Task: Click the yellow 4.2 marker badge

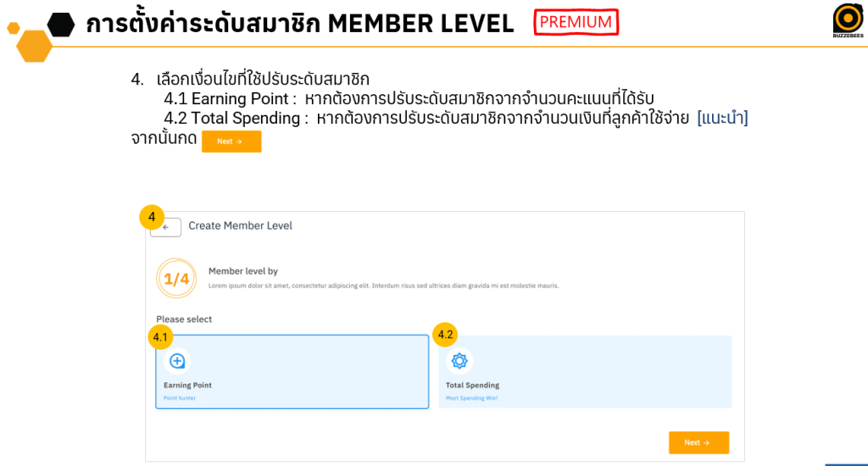Action: pos(445,335)
